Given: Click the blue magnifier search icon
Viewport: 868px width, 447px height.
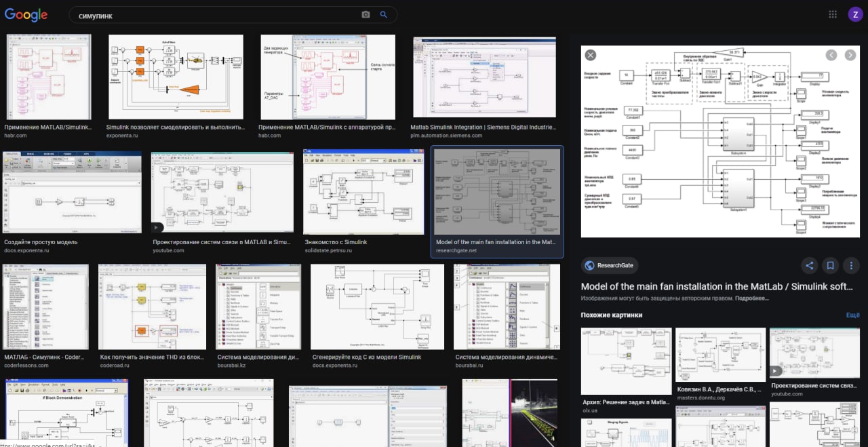Looking at the screenshot, I should point(383,14).
